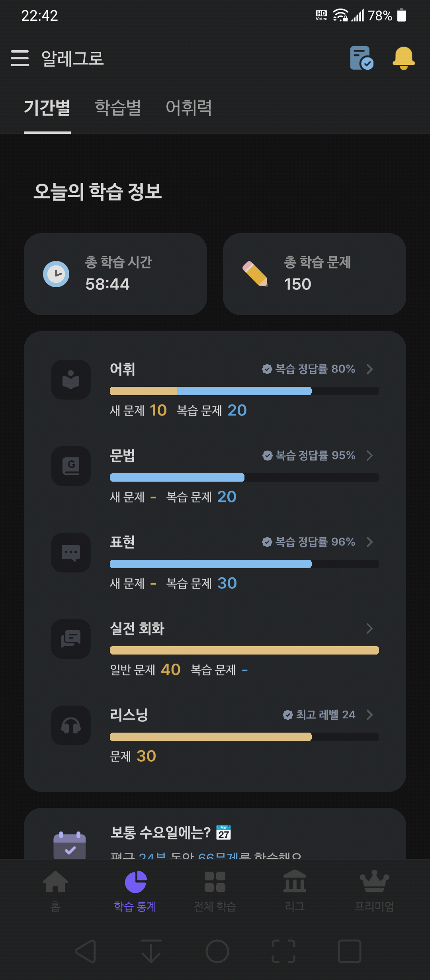Open the notifications bell
Image resolution: width=430 pixels, height=980 pixels.
click(x=403, y=58)
